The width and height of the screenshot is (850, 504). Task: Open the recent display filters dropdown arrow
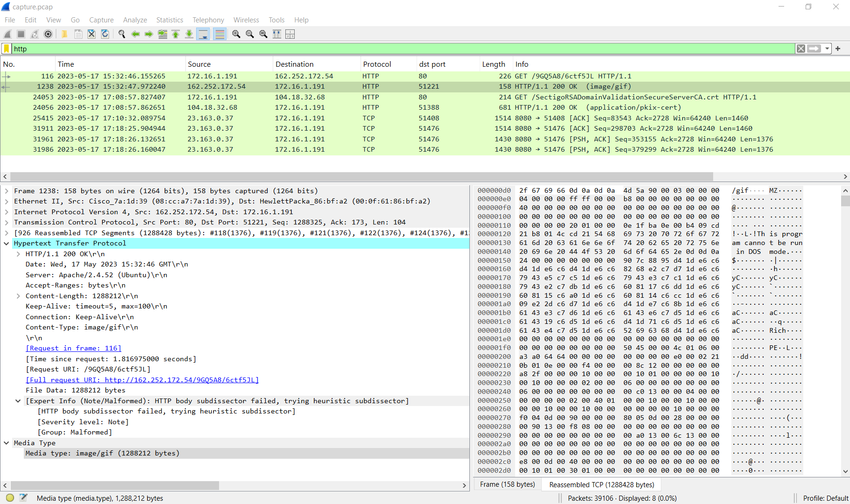click(x=827, y=49)
